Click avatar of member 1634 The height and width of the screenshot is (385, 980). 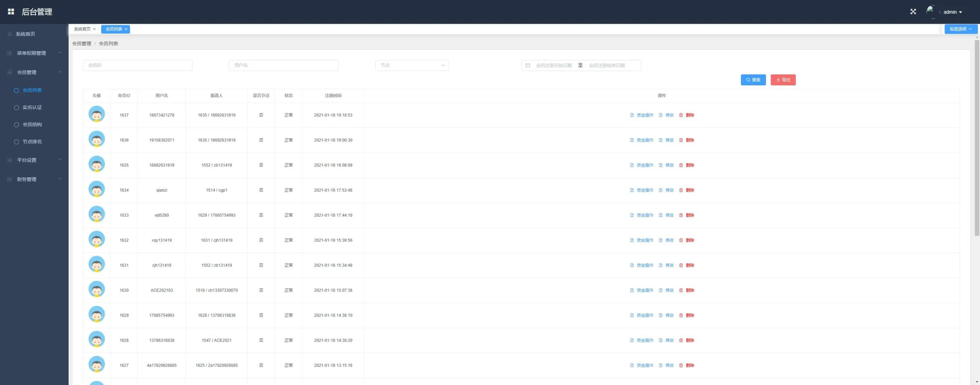coord(97,189)
